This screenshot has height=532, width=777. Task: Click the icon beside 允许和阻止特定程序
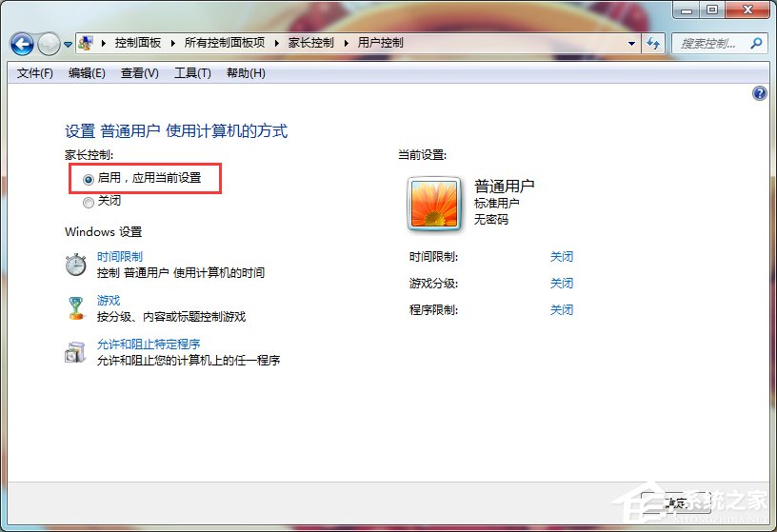pyautogui.click(x=75, y=352)
